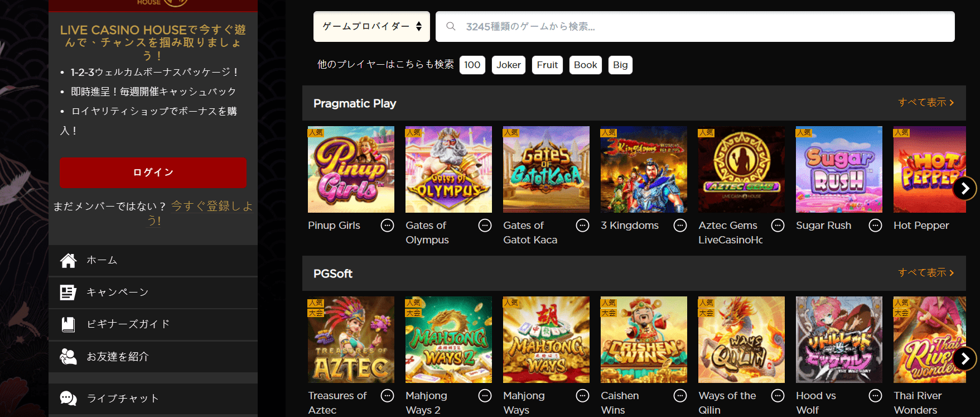This screenshot has height=417, width=980.
Task: Open more options for Mahjong Ways 2
Action: coord(485,396)
